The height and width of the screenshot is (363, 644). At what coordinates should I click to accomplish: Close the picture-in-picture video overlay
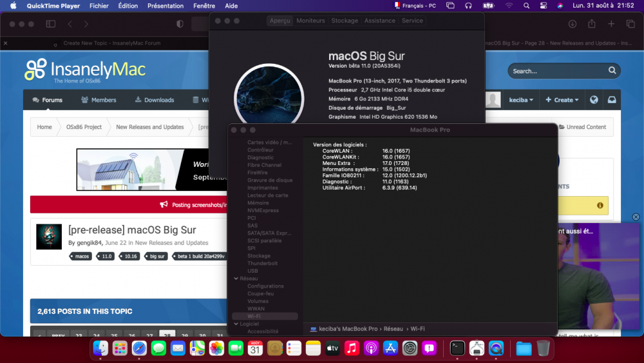[x=636, y=217]
